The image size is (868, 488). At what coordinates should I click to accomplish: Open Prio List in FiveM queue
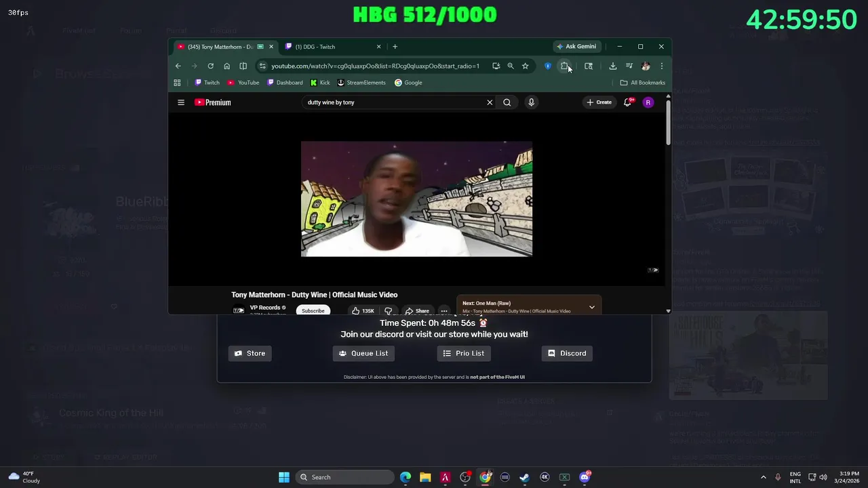pos(464,353)
